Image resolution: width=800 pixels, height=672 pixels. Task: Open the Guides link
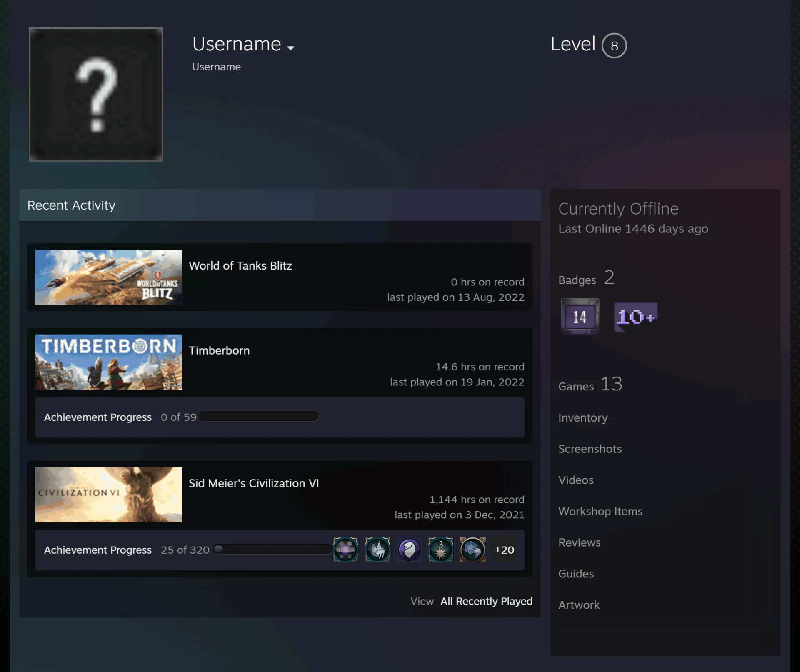[x=576, y=574]
